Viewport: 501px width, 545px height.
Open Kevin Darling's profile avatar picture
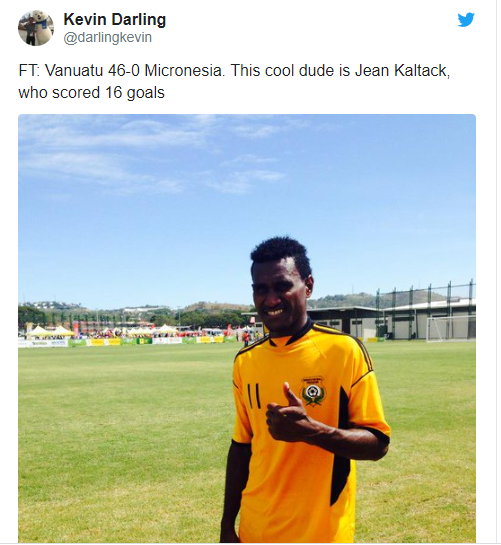pyautogui.click(x=36, y=28)
